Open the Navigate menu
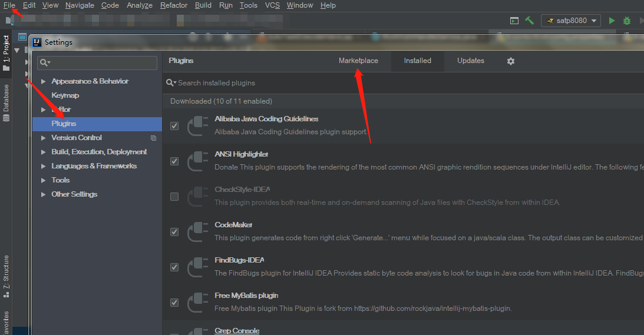The width and height of the screenshot is (644, 335). click(x=80, y=5)
